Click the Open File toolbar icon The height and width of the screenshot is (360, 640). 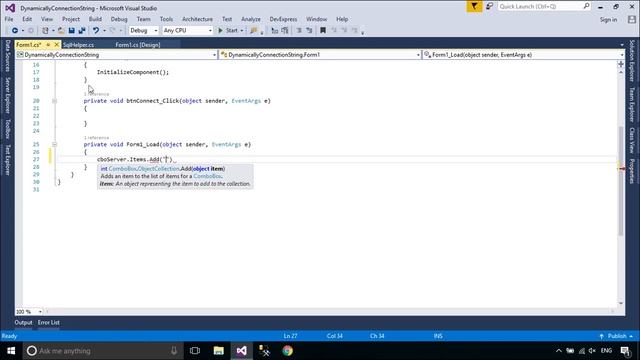pos(61,31)
